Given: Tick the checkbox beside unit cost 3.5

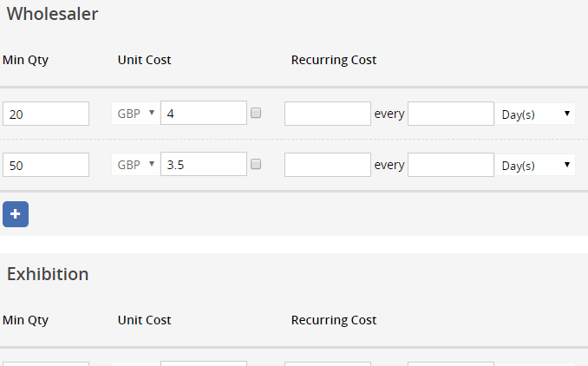Looking at the screenshot, I should [256, 164].
